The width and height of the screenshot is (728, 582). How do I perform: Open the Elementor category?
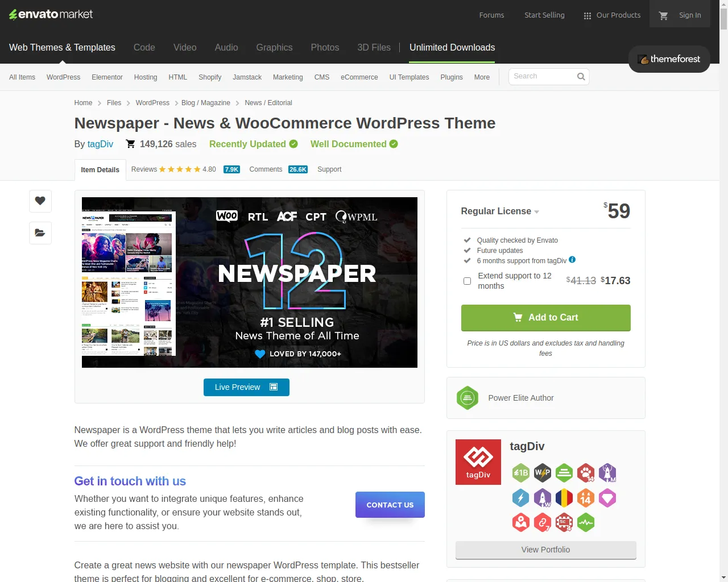(x=107, y=77)
